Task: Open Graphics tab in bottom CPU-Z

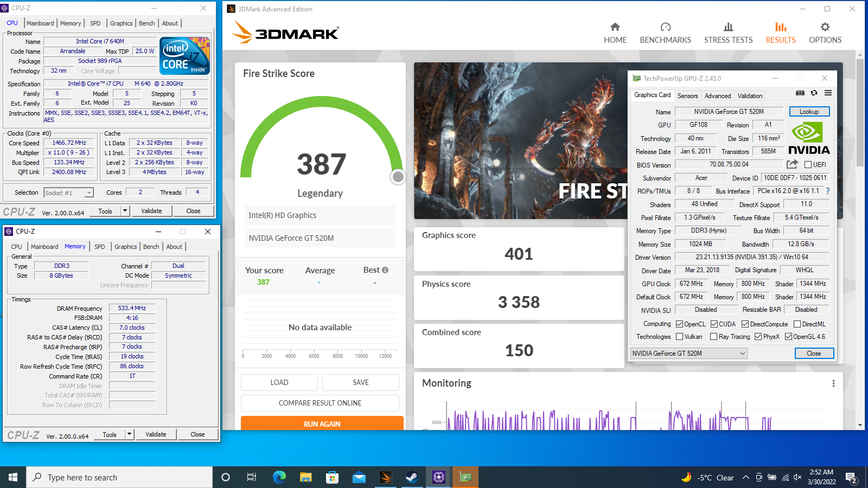Action: pyautogui.click(x=126, y=247)
